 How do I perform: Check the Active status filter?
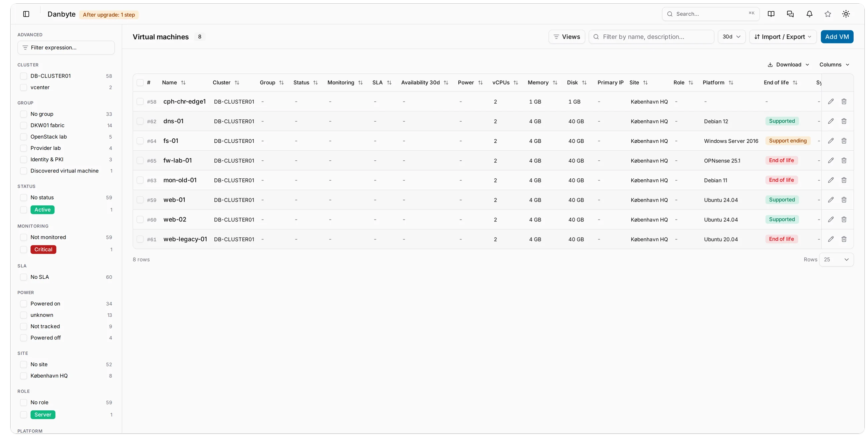(x=24, y=210)
